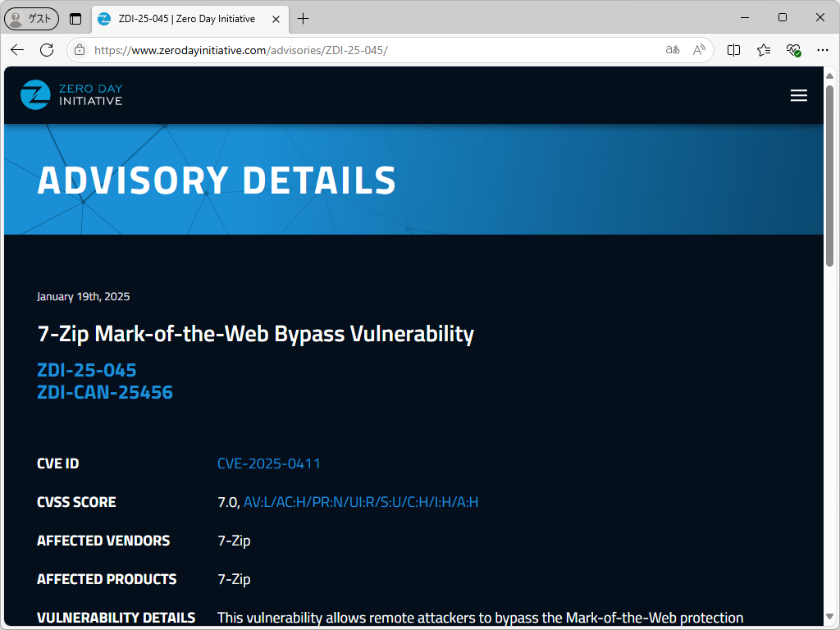This screenshot has width=840, height=630.
Task: Close the ZDI-25-045 browser tab
Action: pos(276,19)
